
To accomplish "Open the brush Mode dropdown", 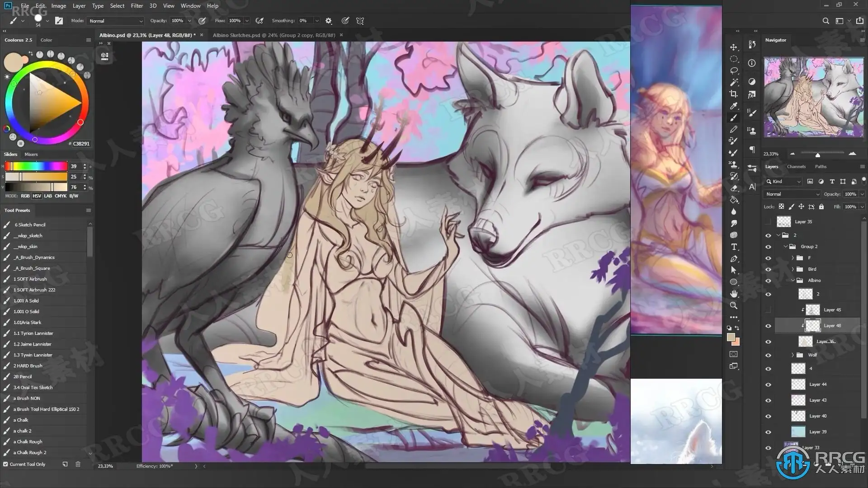I will [x=116, y=21].
